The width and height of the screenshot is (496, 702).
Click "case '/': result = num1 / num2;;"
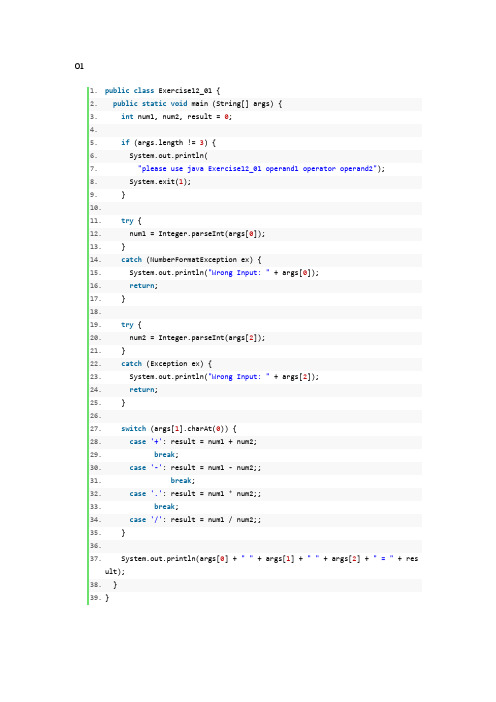click(195, 519)
